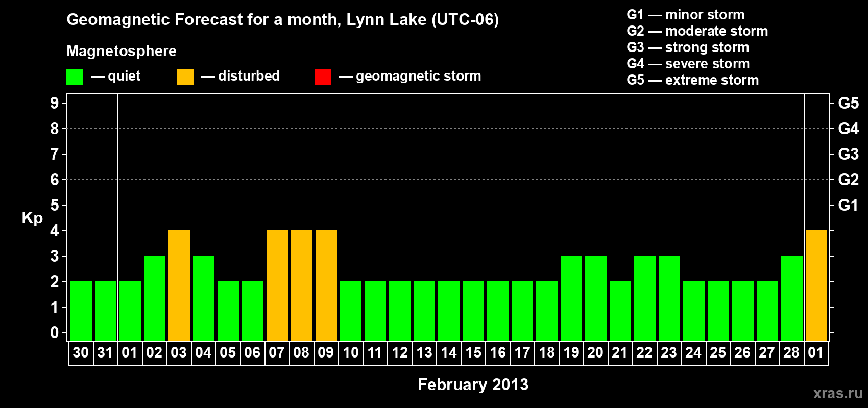
Task: Select the green bar for January 31
Action: click(x=106, y=311)
